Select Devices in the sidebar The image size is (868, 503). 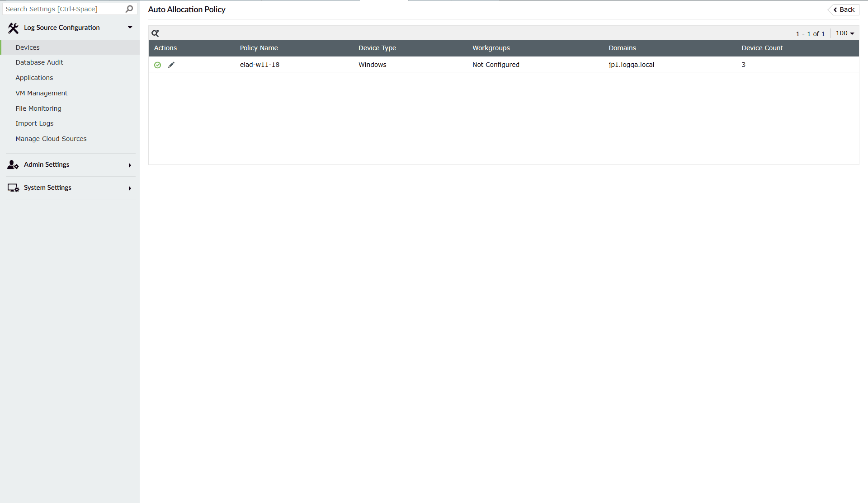(x=28, y=47)
